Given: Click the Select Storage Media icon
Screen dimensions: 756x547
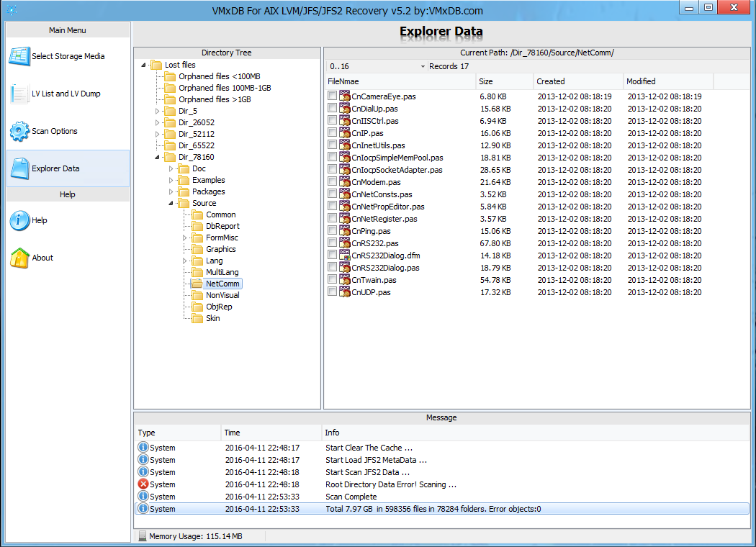Looking at the screenshot, I should click(x=19, y=56).
